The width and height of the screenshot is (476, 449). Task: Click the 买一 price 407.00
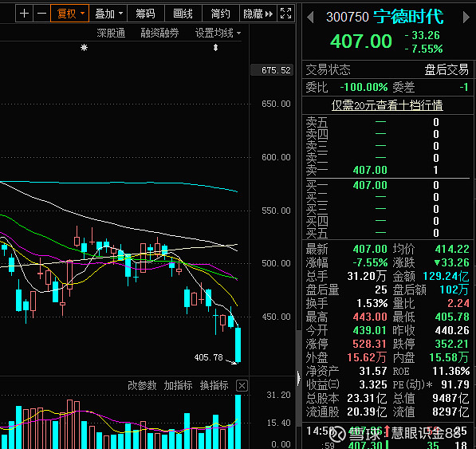tap(370, 185)
